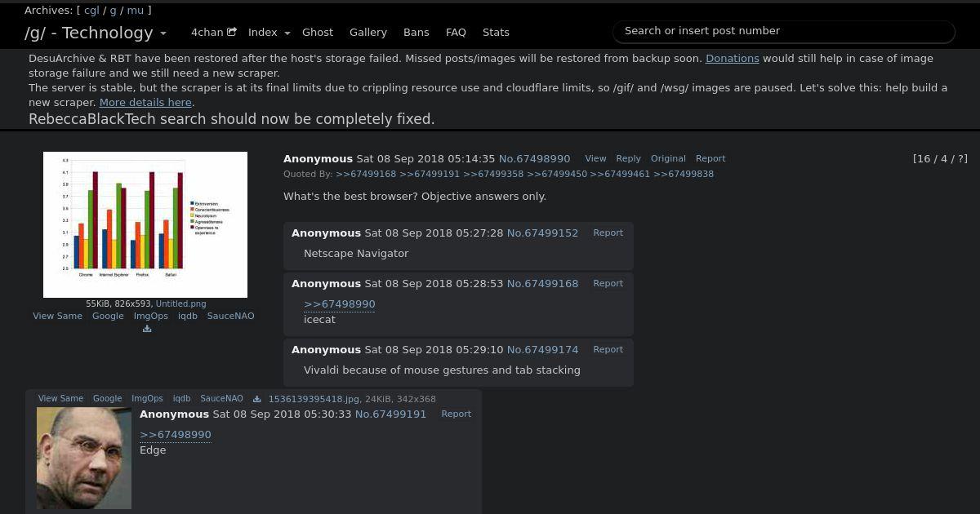Open the Stats page
Screen dimensions: 980x514
(x=496, y=33)
